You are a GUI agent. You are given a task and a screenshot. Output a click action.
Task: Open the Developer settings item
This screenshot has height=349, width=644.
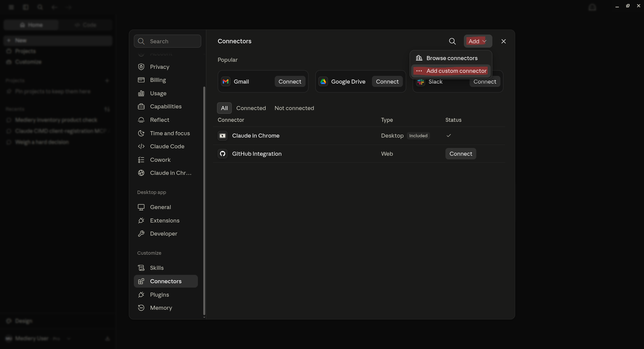166,234
